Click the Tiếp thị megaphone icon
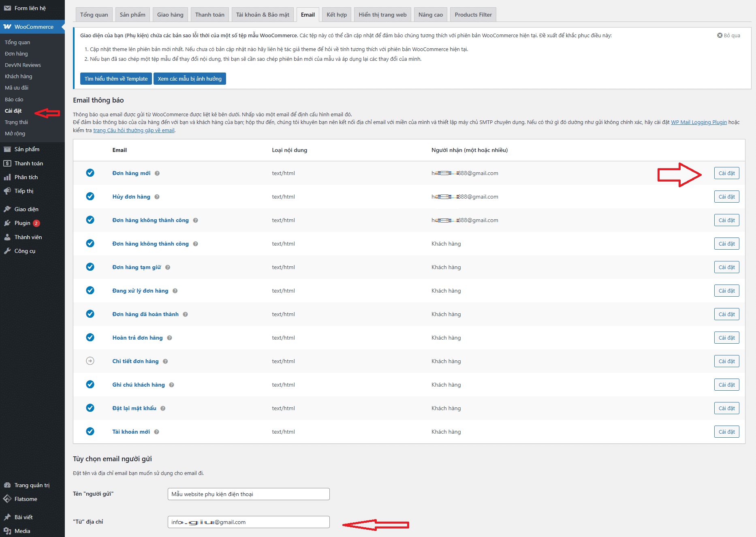 [7, 191]
